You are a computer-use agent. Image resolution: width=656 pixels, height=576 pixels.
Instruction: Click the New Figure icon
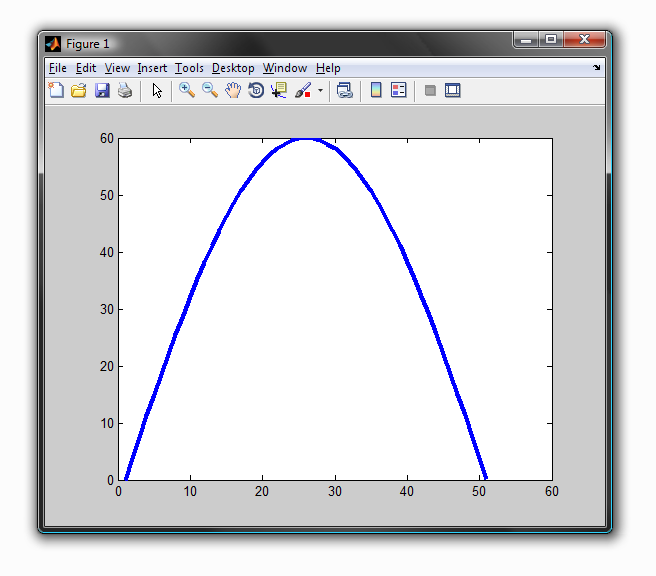(x=56, y=91)
